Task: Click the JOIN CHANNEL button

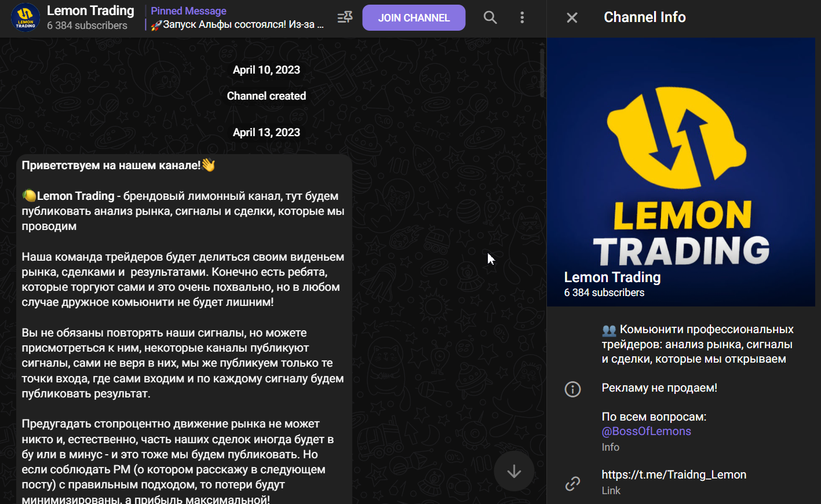Action: pos(414,17)
